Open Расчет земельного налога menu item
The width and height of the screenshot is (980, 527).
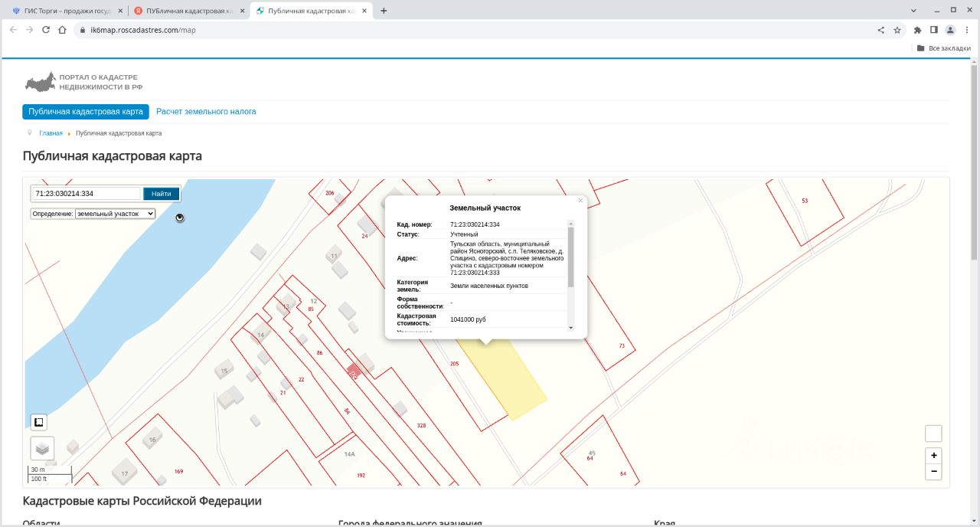(x=206, y=112)
